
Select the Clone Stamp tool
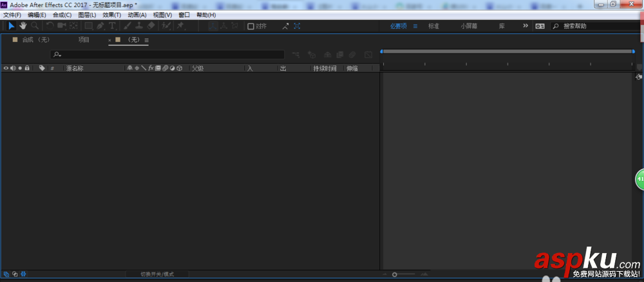139,26
